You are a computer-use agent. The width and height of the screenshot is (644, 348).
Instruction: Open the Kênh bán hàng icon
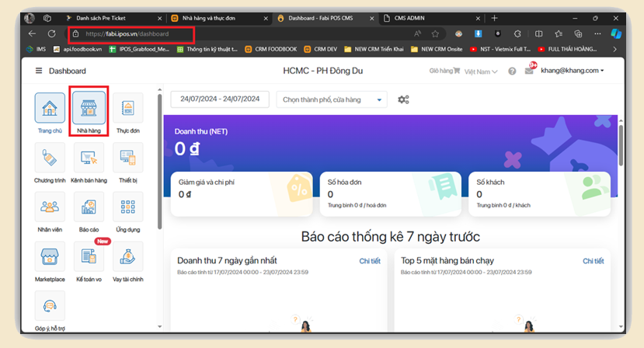point(89,158)
